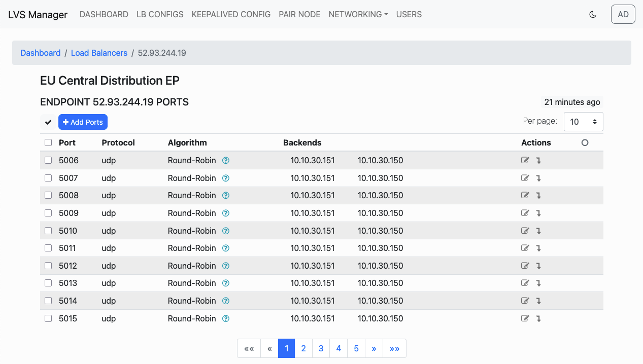Click the checkmark icon beside Add Ports

[x=48, y=122]
